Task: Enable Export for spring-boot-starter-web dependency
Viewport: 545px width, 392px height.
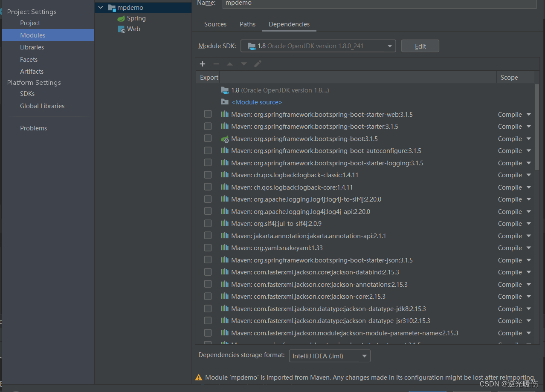Action: click(x=208, y=114)
